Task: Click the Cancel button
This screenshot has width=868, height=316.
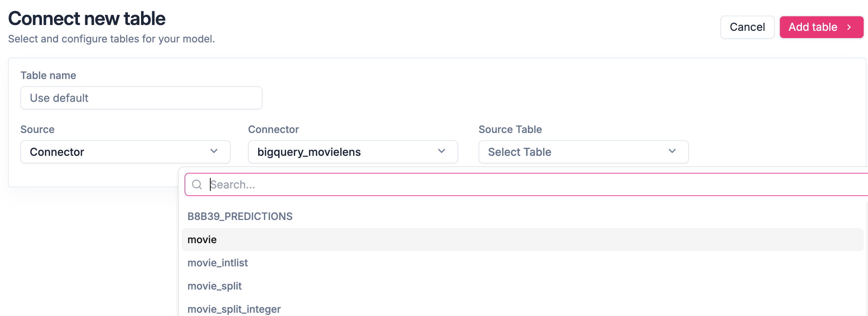Action: pyautogui.click(x=747, y=27)
